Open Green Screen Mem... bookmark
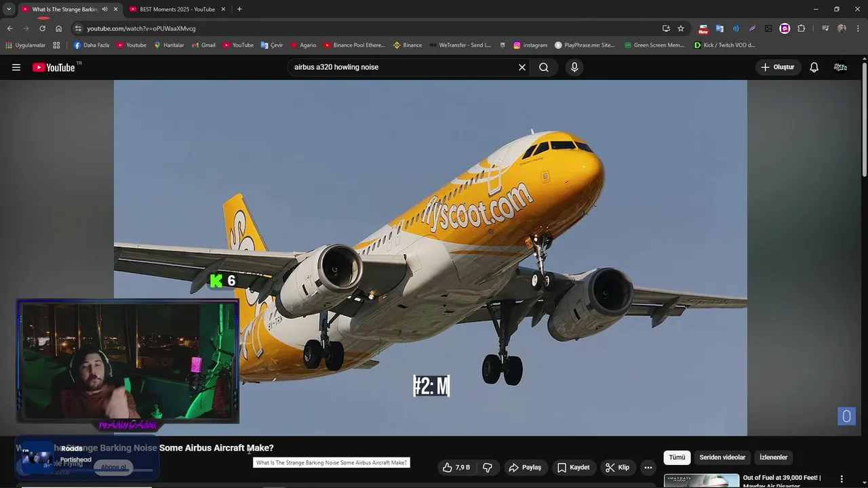This screenshot has width=868, height=488. pos(654,45)
